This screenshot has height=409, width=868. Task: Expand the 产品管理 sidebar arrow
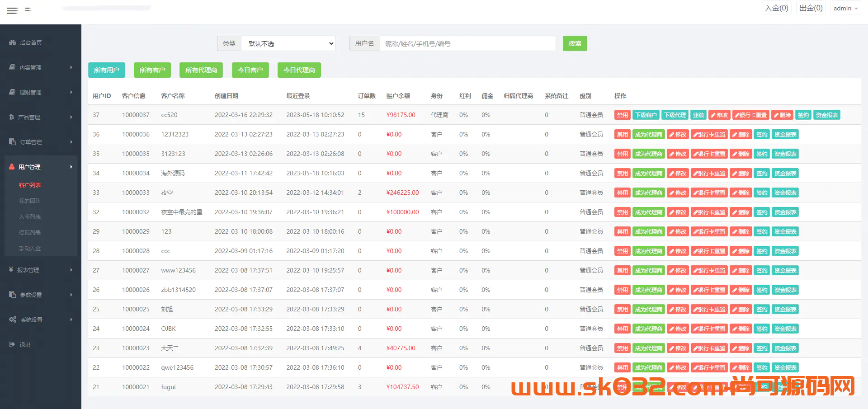click(x=71, y=117)
